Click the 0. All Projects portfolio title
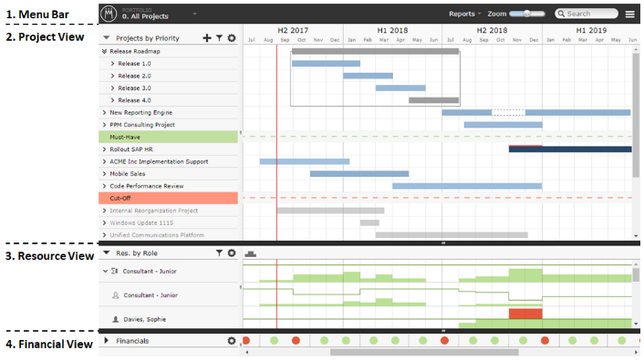This screenshot has width=644, height=361. [x=145, y=16]
